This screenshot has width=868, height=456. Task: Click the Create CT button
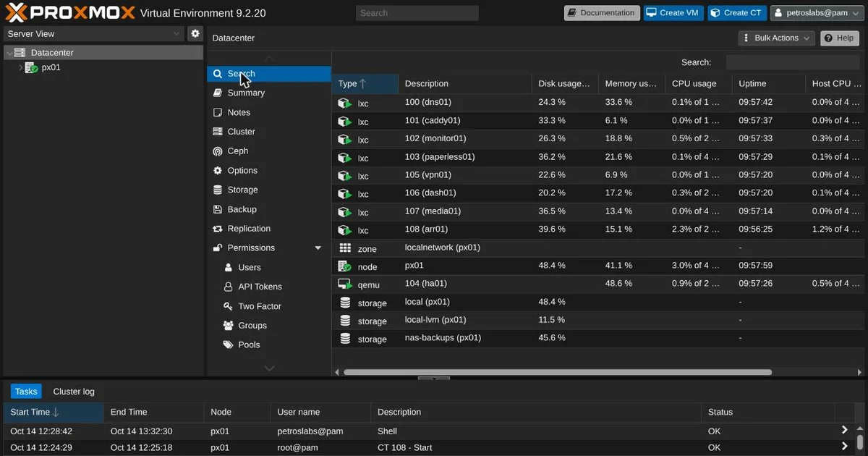pyautogui.click(x=736, y=13)
